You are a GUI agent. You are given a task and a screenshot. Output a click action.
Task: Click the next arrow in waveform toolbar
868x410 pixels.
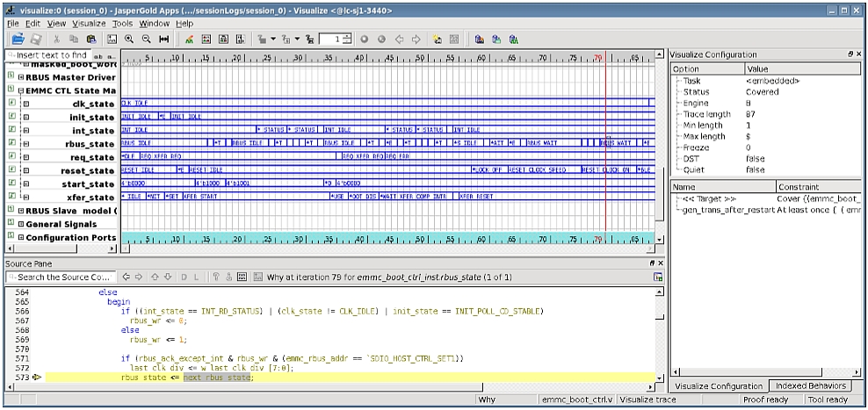(x=416, y=40)
